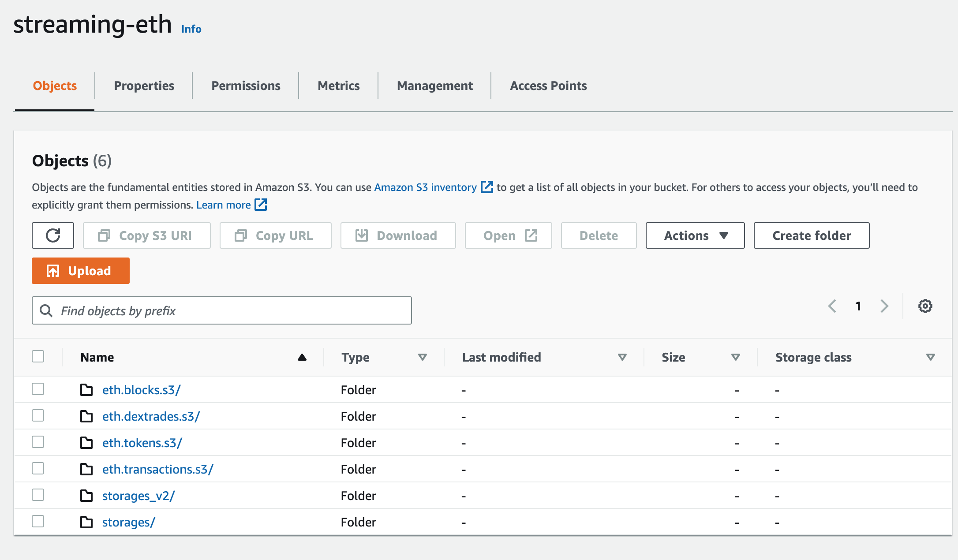The image size is (958, 560).
Task: Open the eth.tokens.s3/ folder link
Action: pyautogui.click(x=142, y=443)
